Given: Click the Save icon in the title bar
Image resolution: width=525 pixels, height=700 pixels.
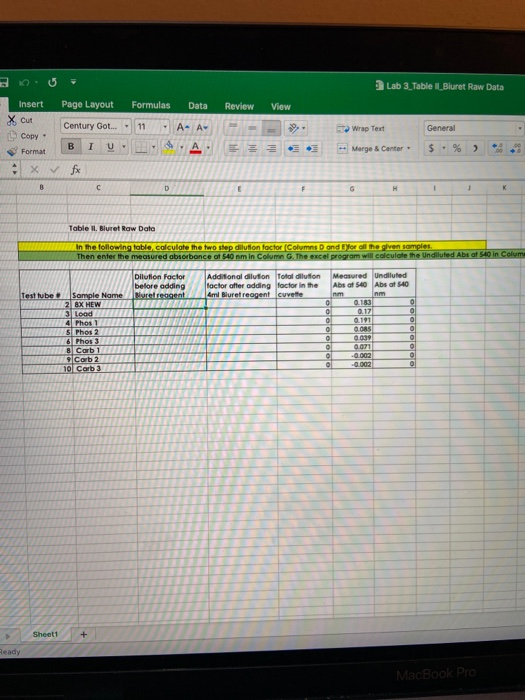Looking at the screenshot, I should [4, 82].
